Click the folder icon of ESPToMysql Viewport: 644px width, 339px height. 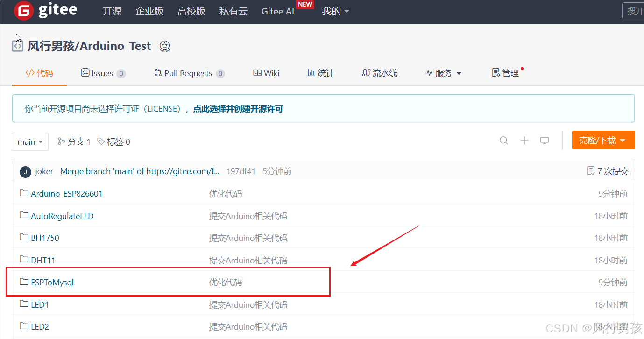pos(24,282)
